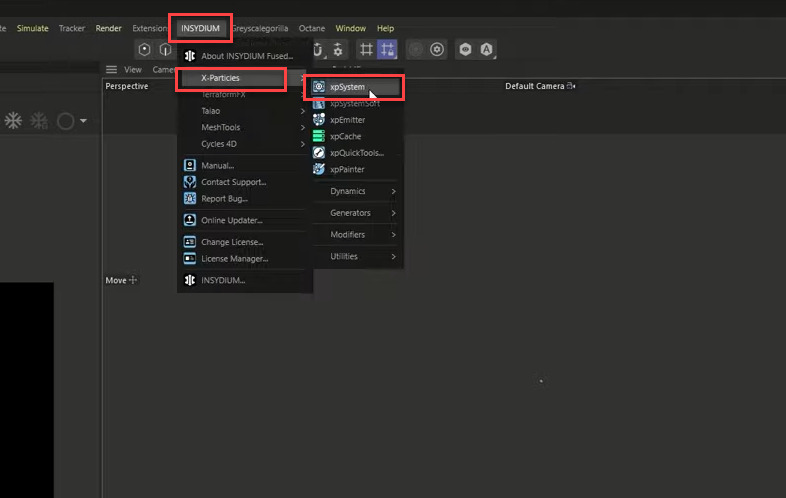Screen dimensions: 786x498
Task: Open xpQuickTools... entry
Action: click(x=356, y=153)
